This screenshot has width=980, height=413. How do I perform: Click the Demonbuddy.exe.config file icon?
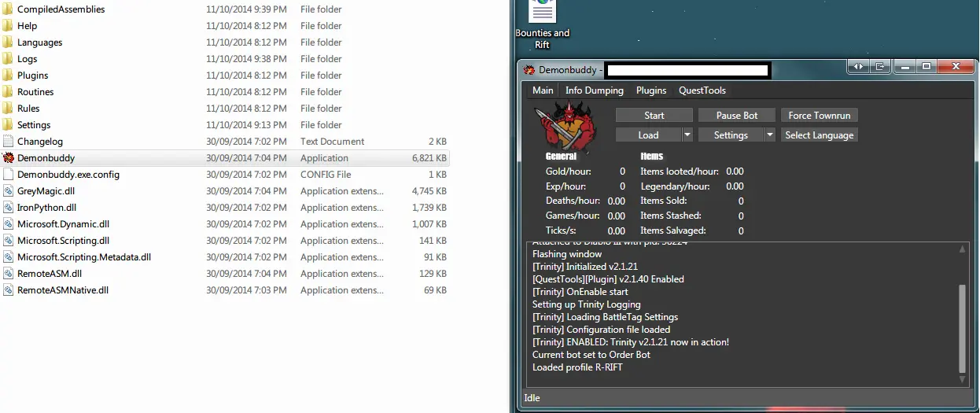[x=9, y=175]
